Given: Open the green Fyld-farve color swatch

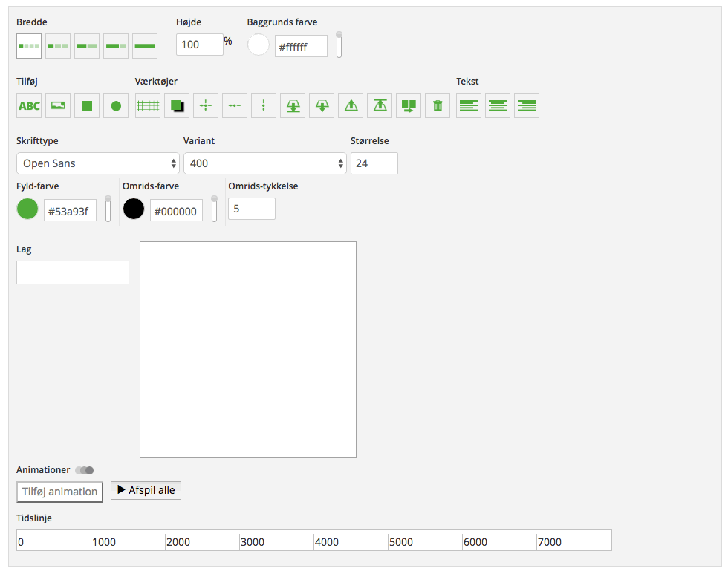Looking at the screenshot, I should (x=27, y=209).
